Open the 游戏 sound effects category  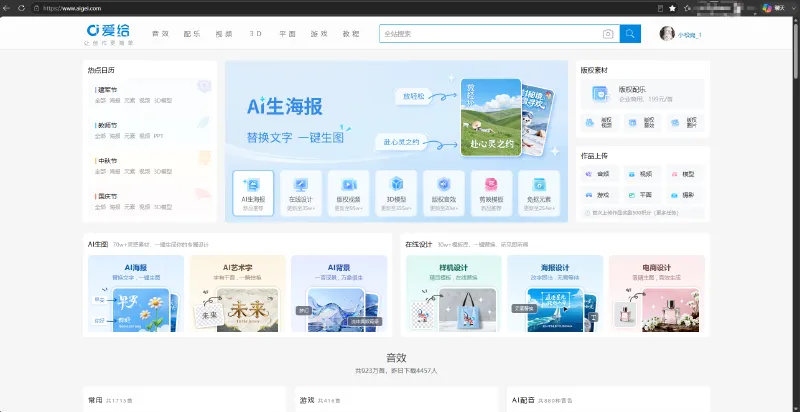pos(307,401)
